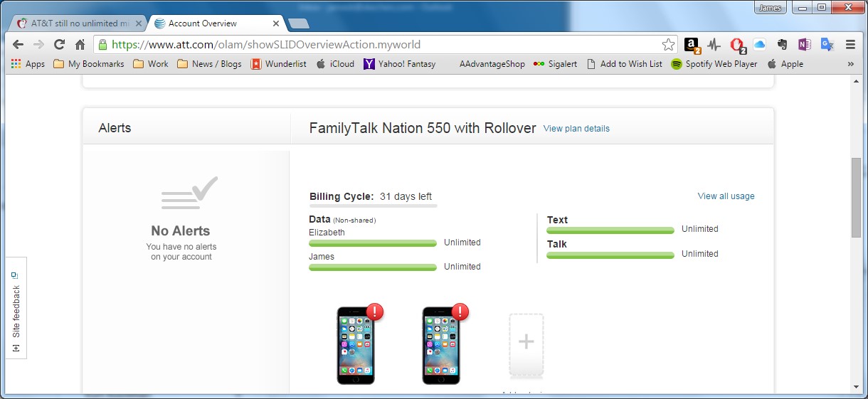
Task: Click James's data usage bar
Action: tap(373, 267)
